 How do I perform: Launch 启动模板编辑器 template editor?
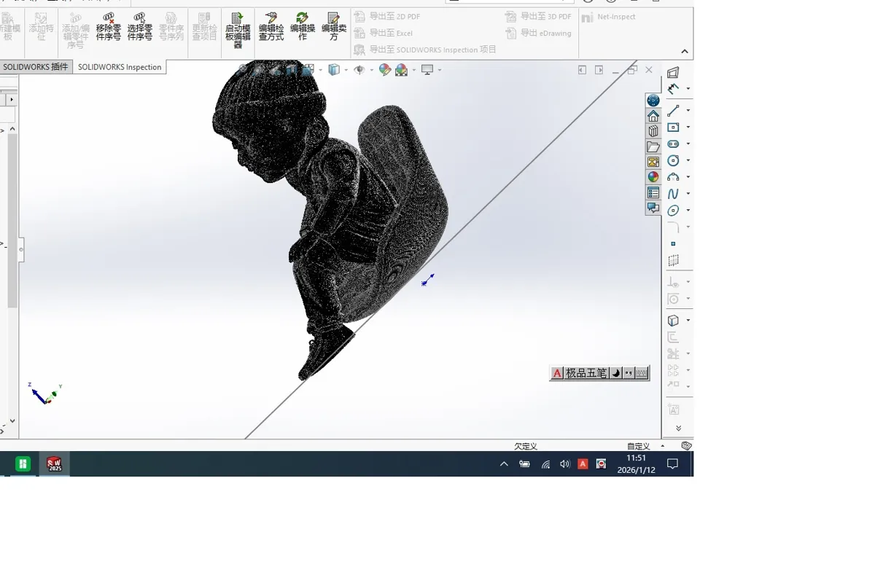click(238, 30)
